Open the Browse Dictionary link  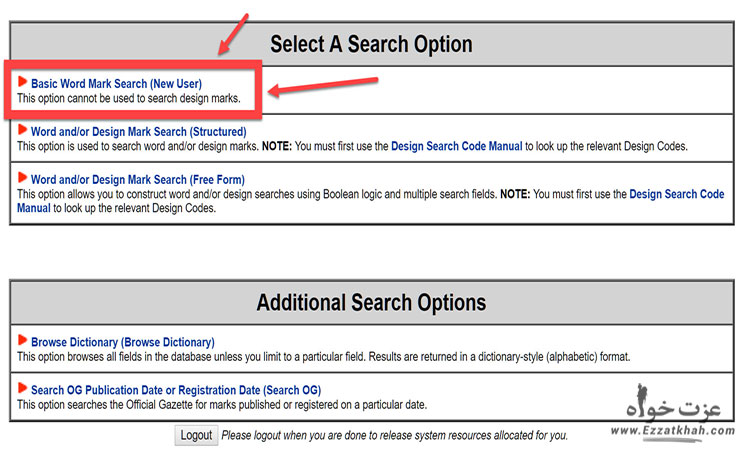tap(122, 343)
